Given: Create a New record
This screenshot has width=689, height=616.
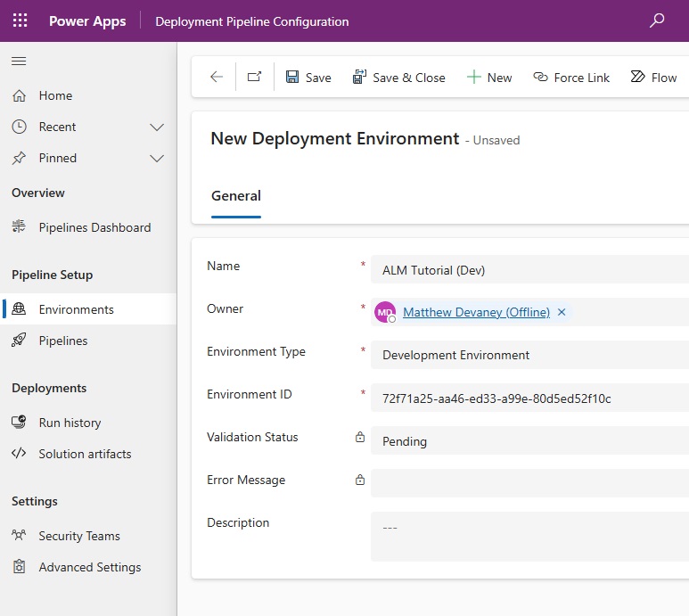Looking at the screenshot, I should (489, 78).
